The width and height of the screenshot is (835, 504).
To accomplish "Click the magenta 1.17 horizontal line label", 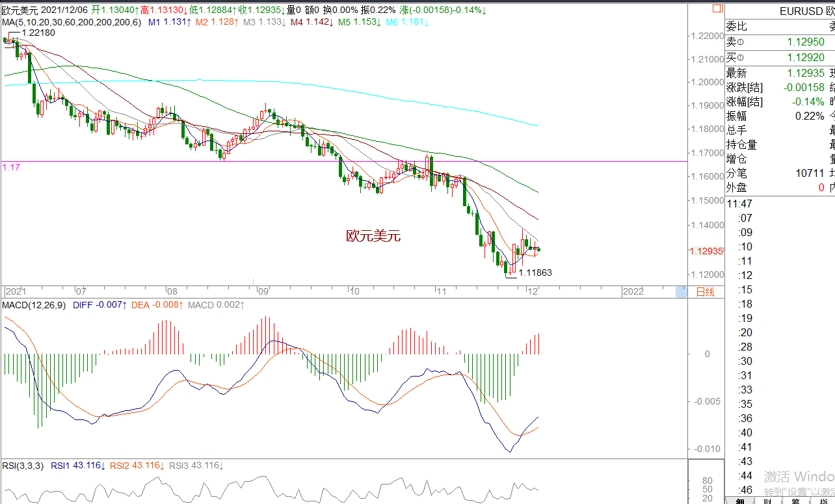I will 11,167.
